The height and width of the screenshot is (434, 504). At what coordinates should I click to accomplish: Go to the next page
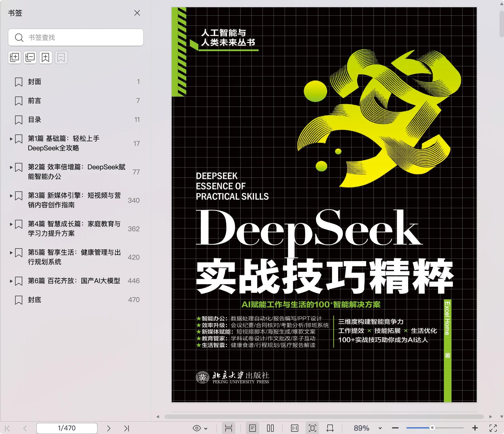109,428
